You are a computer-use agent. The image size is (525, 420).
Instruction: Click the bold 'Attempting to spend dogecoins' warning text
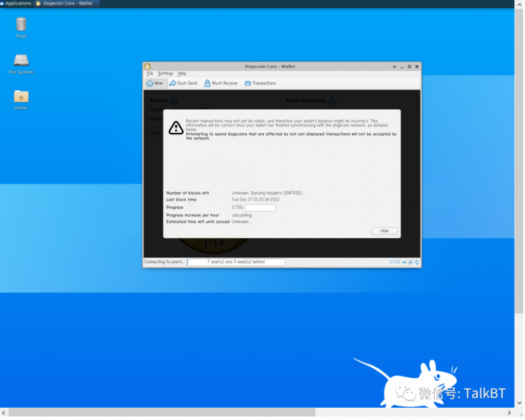point(291,136)
